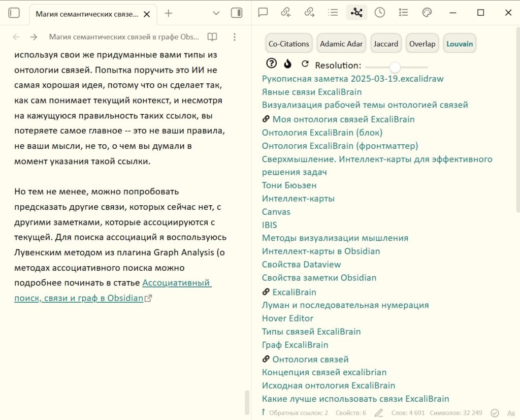Toggle the fire icon in Graph Analysis
The height and width of the screenshot is (420, 520).
288,63
